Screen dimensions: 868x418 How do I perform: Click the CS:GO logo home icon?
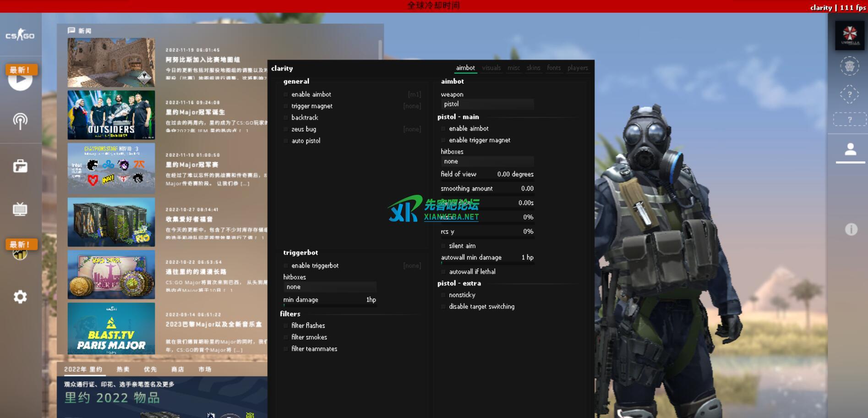pos(20,35)
